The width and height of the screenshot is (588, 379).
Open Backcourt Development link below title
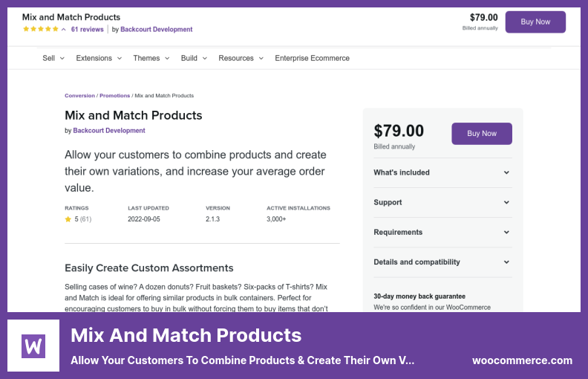pos(109,131)
